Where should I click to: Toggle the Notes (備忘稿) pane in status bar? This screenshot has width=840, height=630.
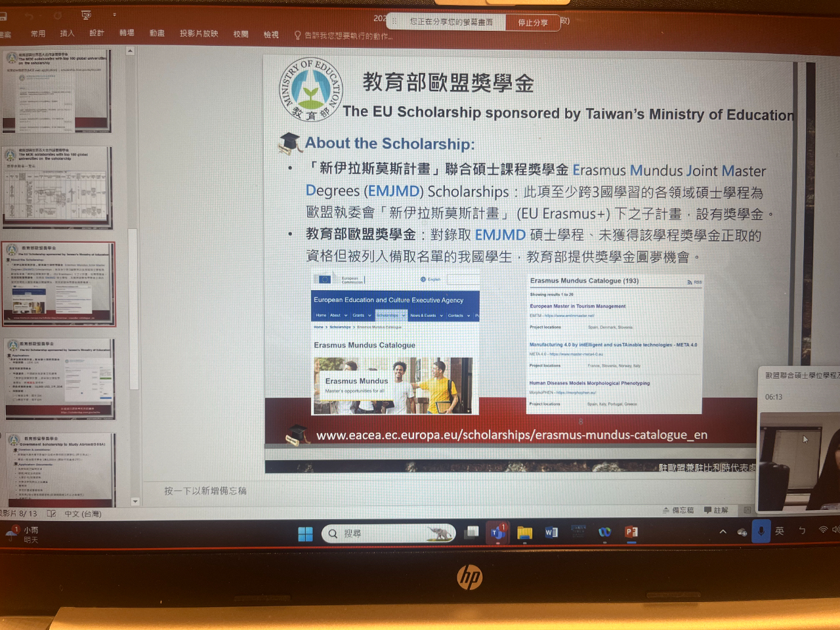point(678,510)
